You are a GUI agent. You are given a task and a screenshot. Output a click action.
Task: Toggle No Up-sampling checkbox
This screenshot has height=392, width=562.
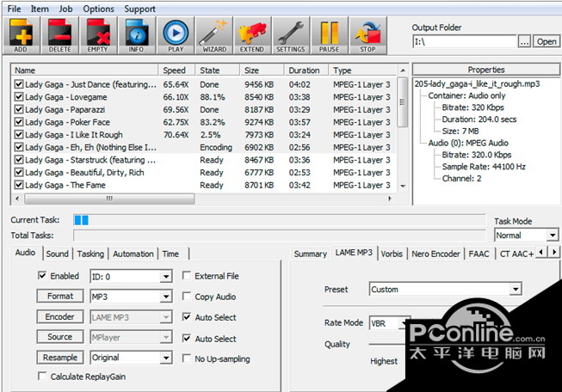(187, 358)
